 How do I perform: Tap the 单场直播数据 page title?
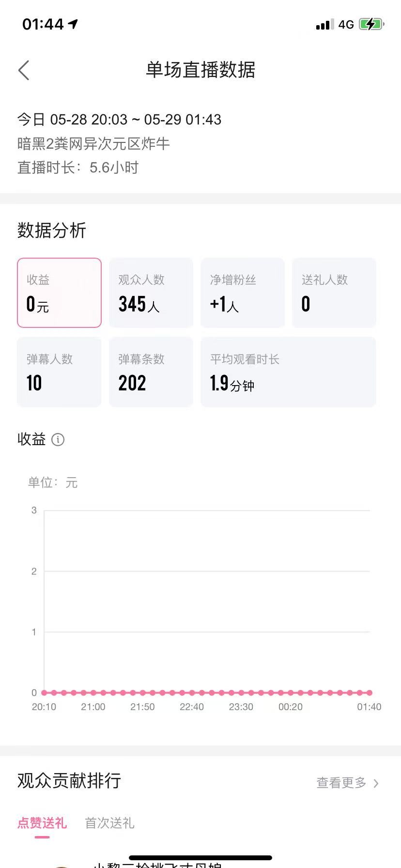(200, 70)
